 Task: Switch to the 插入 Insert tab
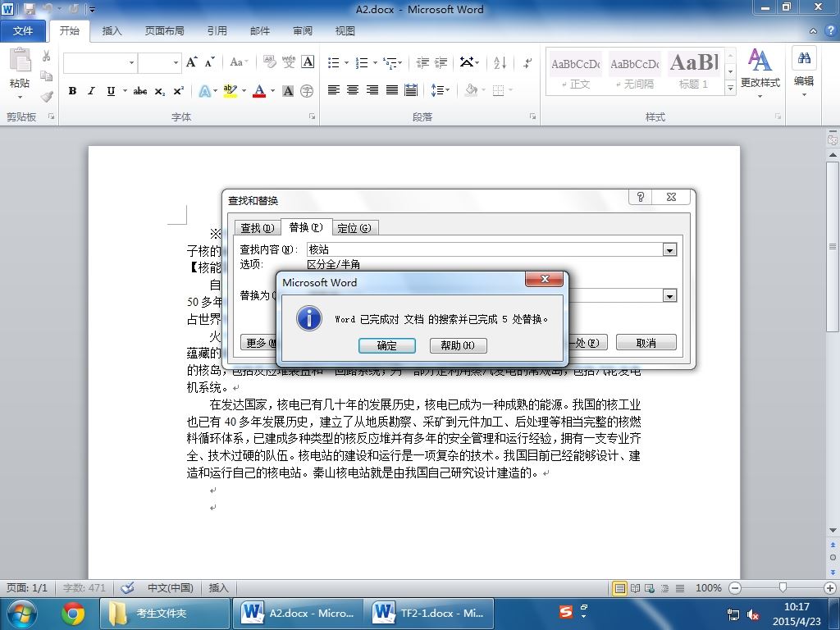pos(112,30)
